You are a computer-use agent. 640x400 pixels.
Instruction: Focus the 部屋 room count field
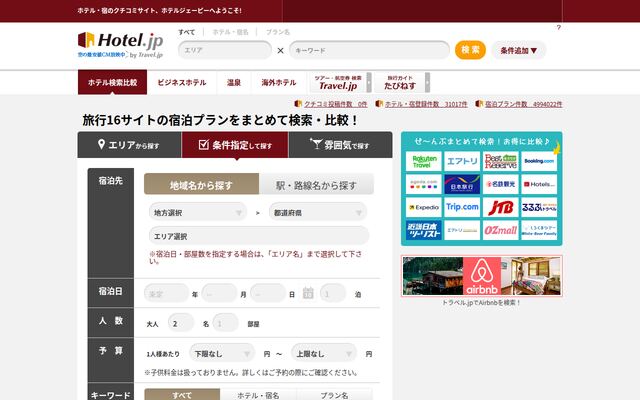coord(225,323)
